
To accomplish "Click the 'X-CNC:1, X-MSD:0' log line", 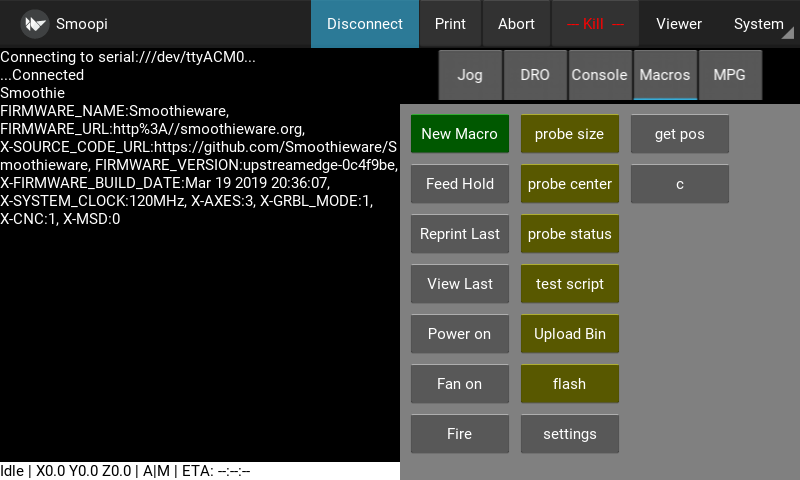I will pyautogui.click(x=60, y=219).
